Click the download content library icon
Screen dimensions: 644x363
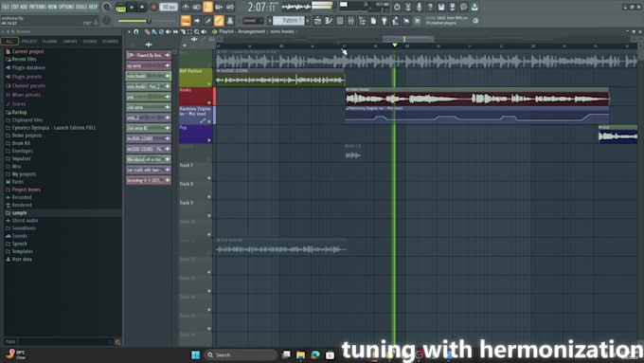click(474, 7)
